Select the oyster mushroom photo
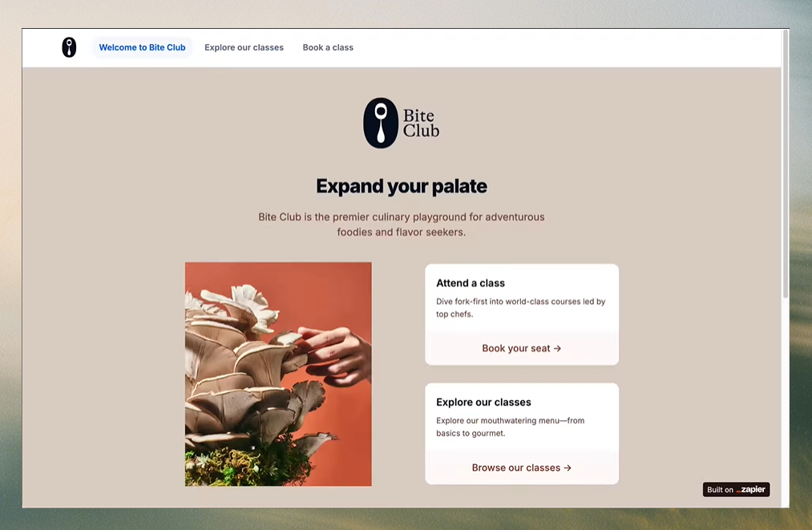This screenshot has height=530, width=812. (x=278, y=374)
